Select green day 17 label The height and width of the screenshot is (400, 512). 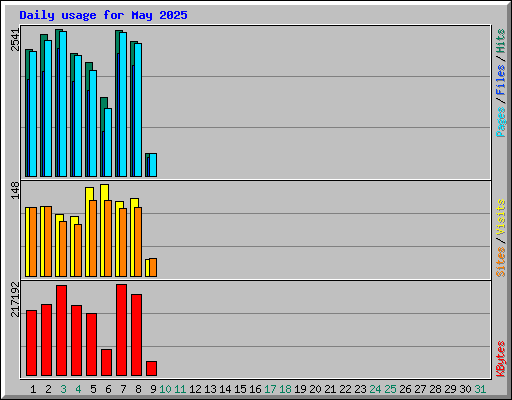point(270,389)
